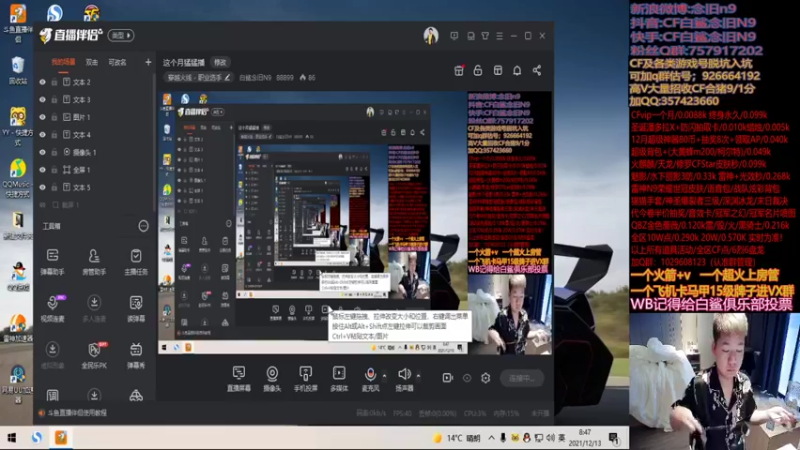Click the room title 这个月猛猛播

click(184, 62)
